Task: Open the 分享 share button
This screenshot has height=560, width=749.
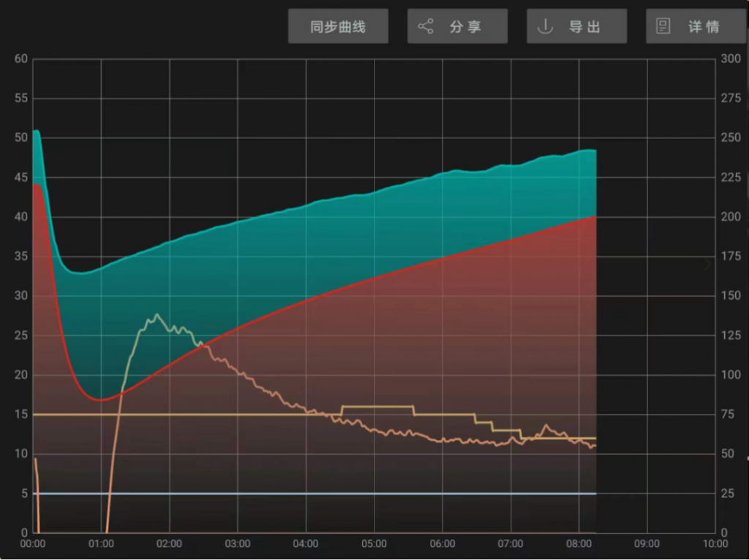Action: pos(458,26)
